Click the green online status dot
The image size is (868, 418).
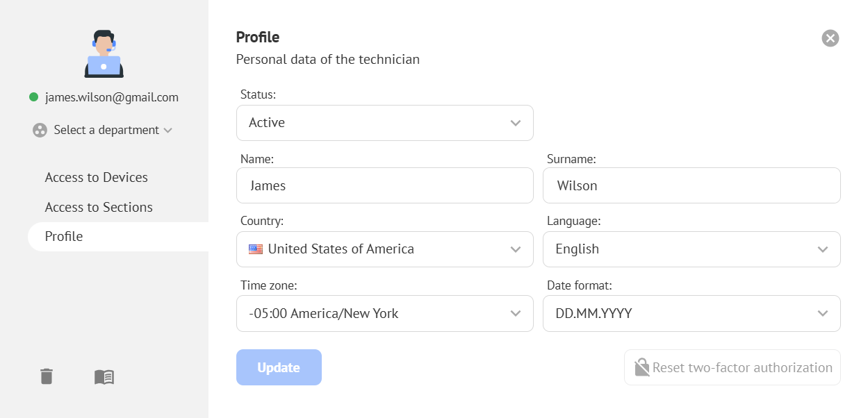33,97
